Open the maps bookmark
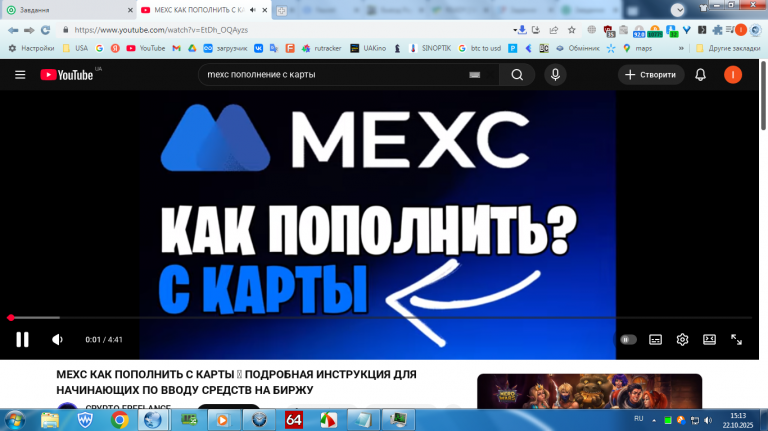Screen dimensions: 768x431 [637, 48]
